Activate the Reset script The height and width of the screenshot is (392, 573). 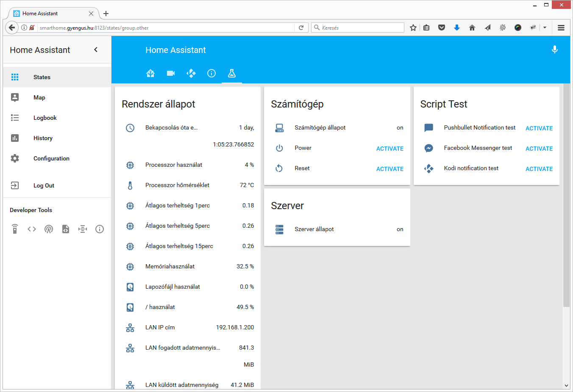(389, 169)
